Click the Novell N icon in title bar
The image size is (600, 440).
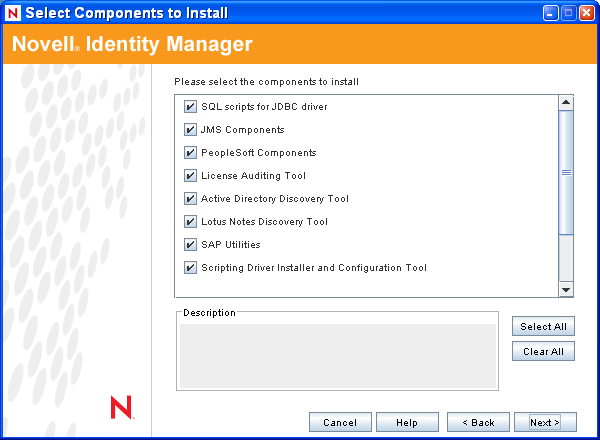click(x=13, y=13)
